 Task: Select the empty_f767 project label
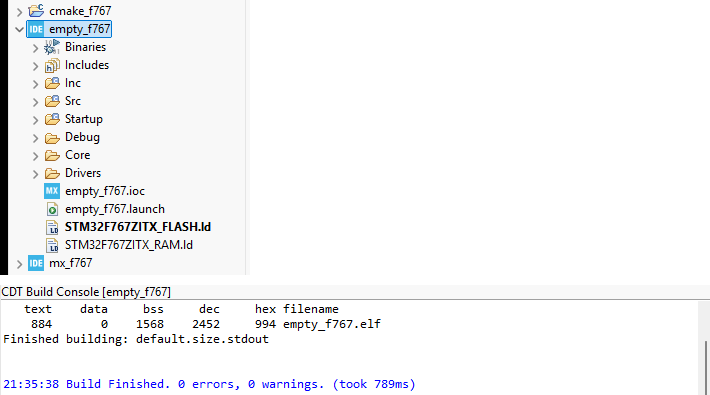coord(80,29)
